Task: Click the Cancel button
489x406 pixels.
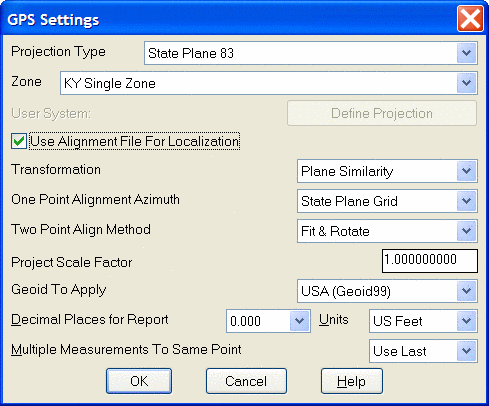Action: 246,381
